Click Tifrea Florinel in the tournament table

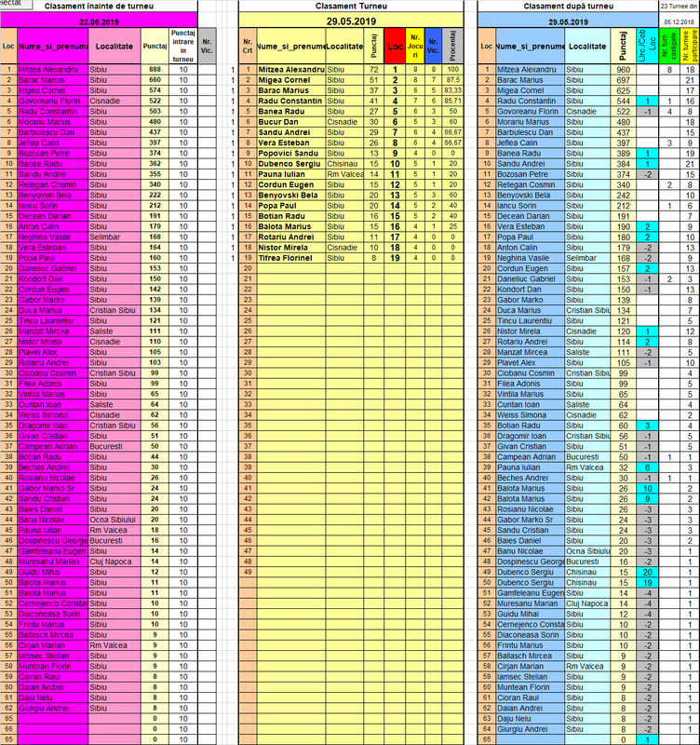[x=291, y=258]
